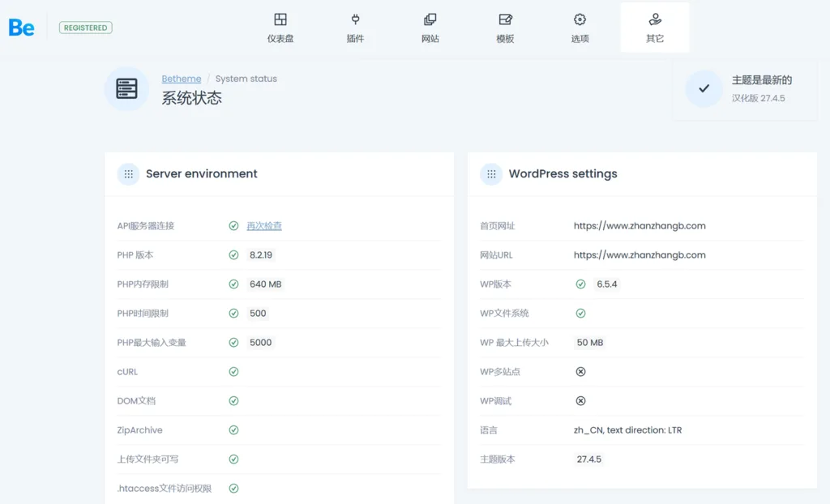Go to the 网站 websites tab
Image resolution: width=830 pixels, height=504 pixels.
pos(430,28)
